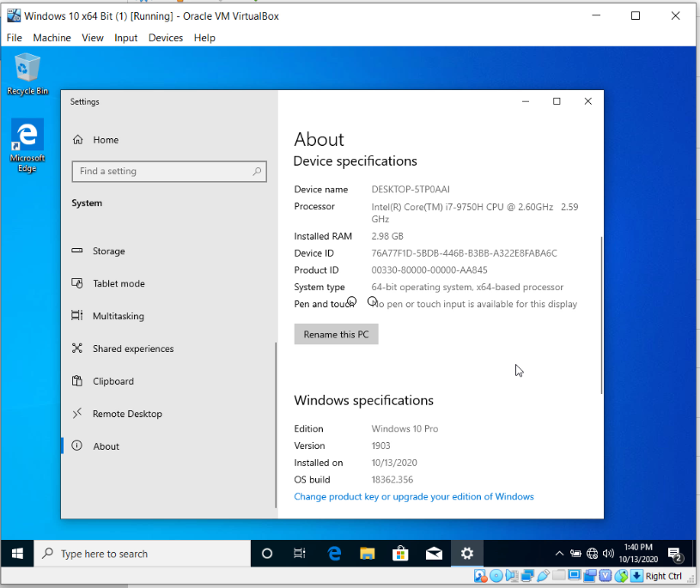Click the VirtualBox network status icon
Viewport: 700px width, 588px height.
[527, 576]
